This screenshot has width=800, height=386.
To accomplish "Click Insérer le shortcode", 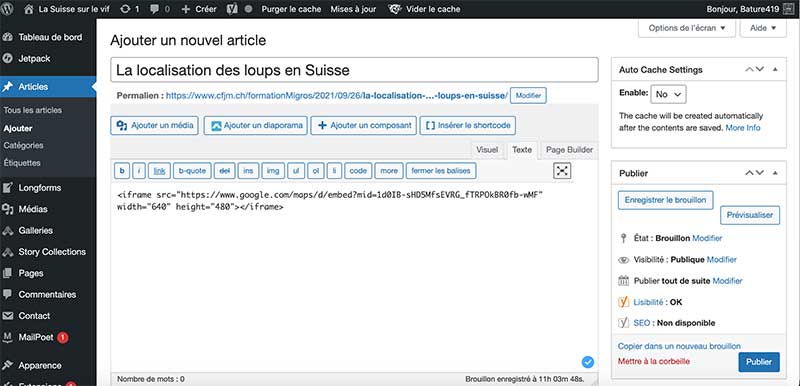I will coord(468,125).
